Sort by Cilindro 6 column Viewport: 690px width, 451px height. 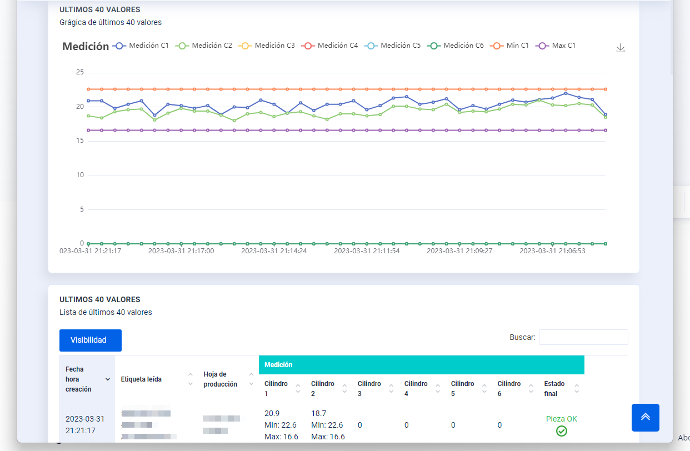(x=515, y=389)
